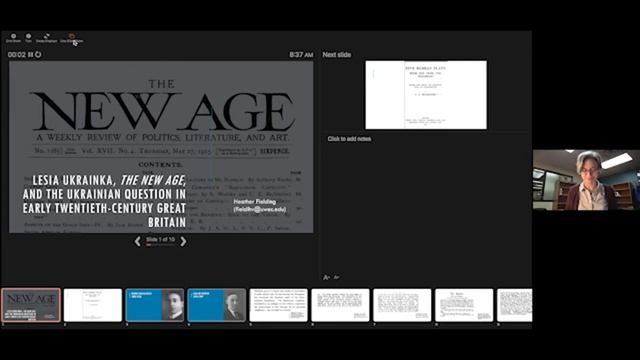640x360 pixels.
Task: Pause the presentation timer
Action: [30, 54]
